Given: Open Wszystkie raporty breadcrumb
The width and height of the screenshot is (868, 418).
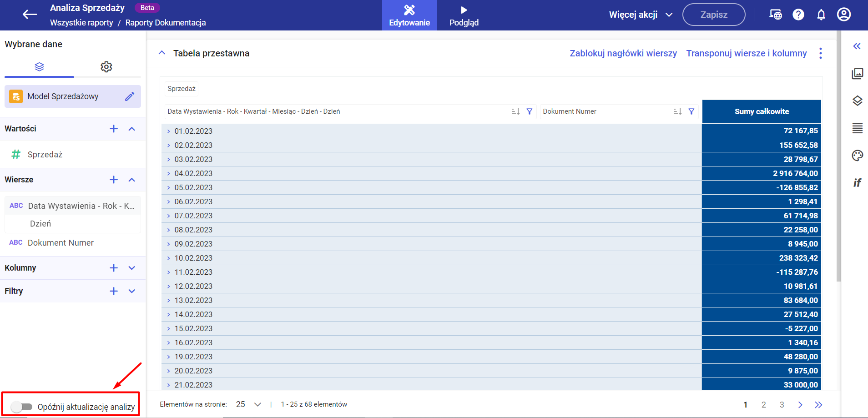Looking at the screenshot, I should click(x=81, y=23).
